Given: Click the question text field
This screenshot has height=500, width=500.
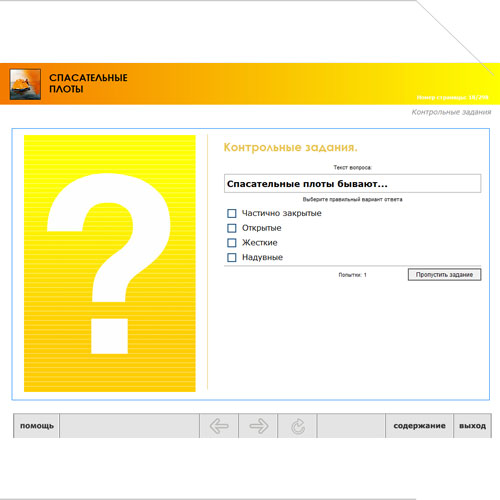Looking at the screenshot, I should tap(352, 184).
